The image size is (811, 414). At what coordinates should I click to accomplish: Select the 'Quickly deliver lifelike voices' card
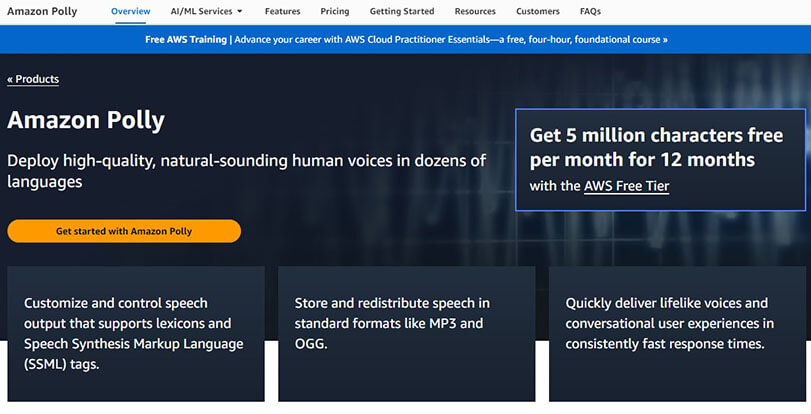click(677, 334)
